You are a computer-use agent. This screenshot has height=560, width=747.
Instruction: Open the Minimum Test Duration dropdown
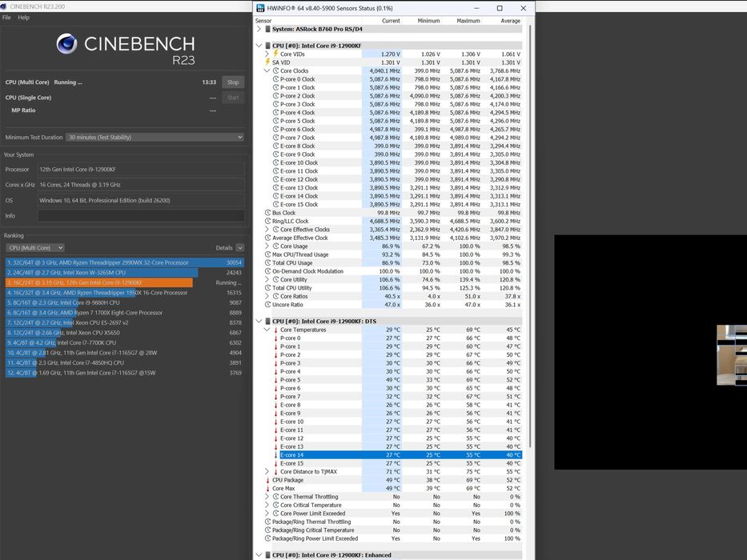155,137
